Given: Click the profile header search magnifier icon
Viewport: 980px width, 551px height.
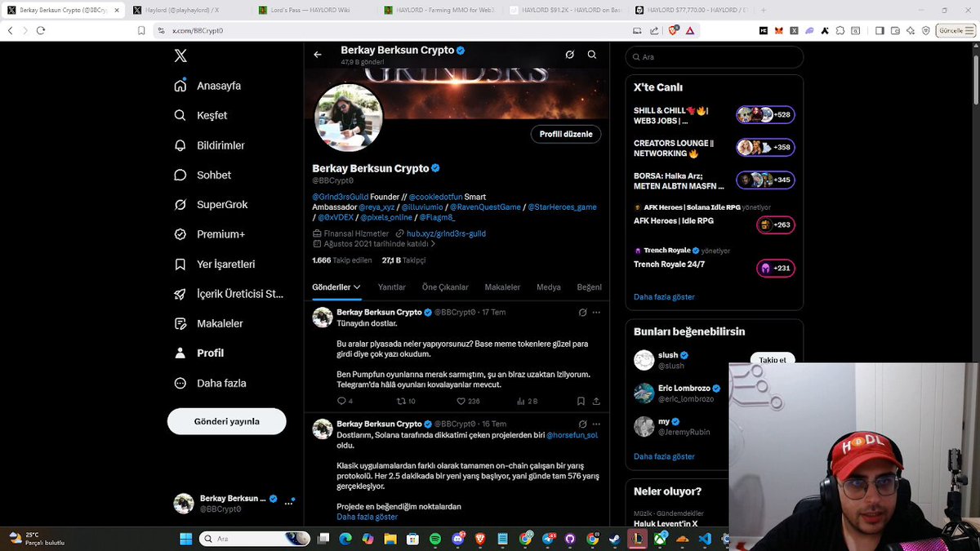Looking at the screenshot, I should pos(592,55).
